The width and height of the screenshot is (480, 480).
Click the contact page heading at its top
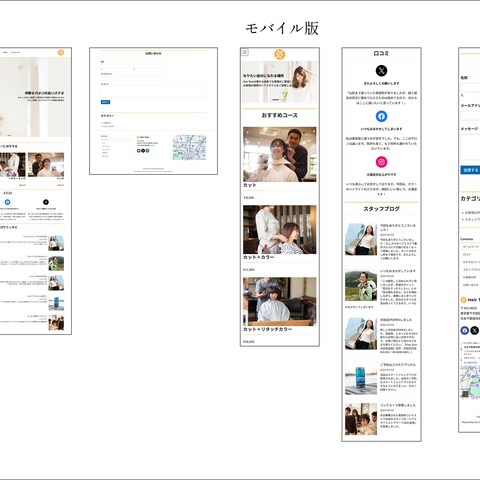(153, 53)
